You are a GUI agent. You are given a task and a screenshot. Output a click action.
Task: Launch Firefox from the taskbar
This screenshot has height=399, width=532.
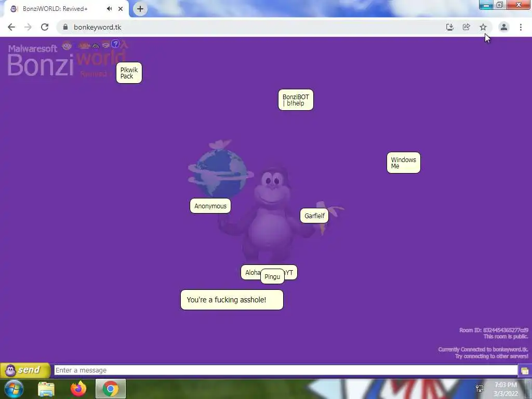[x=78, y=389]
